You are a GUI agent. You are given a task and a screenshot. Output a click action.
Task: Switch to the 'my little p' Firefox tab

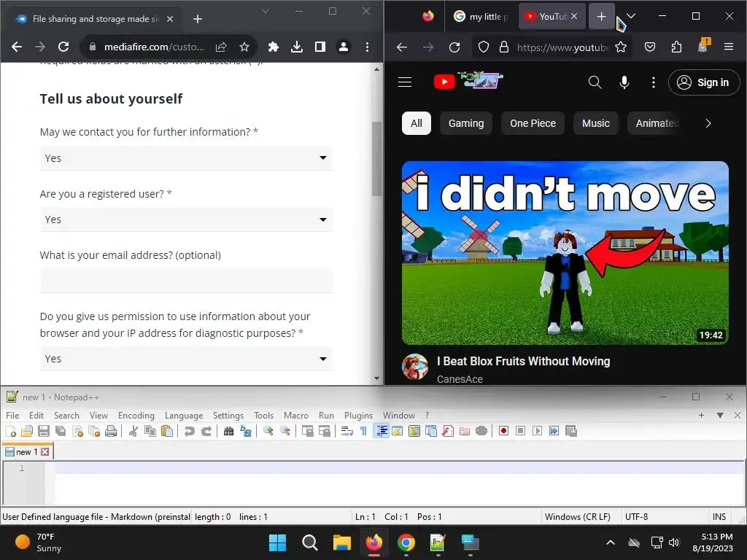[x=481, y=17]
